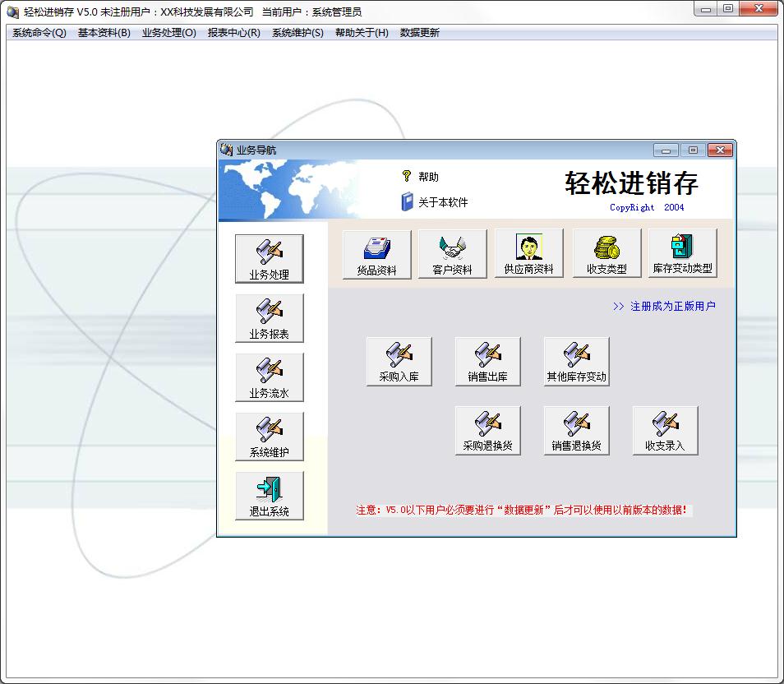Image resolution: width=784 pixels, height=684 pixels.
Task: Open the 业务处理(O) menu
Action: tap(169, 33)
